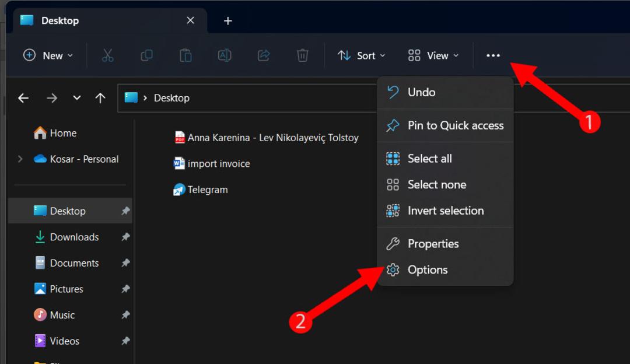Open the Sort dropdown
Viewport: 630px width, 364px height.
pos(361,55)
